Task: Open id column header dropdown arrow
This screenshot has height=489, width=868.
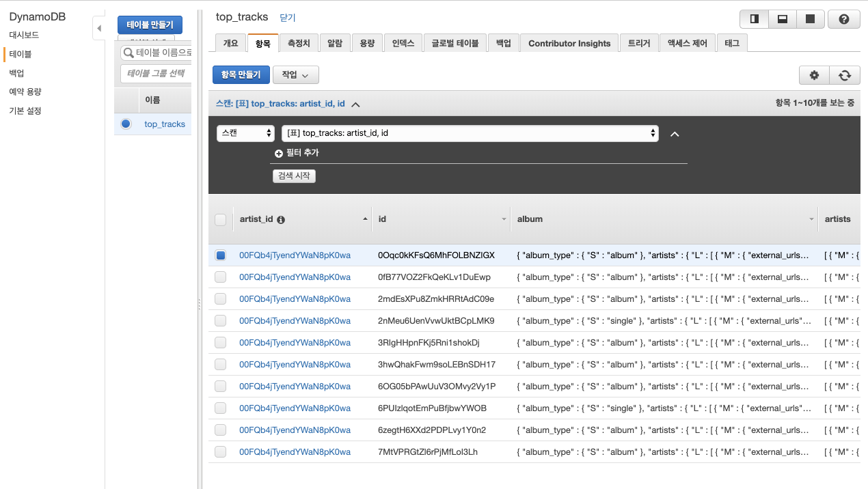Action: (x=504, y=219)
